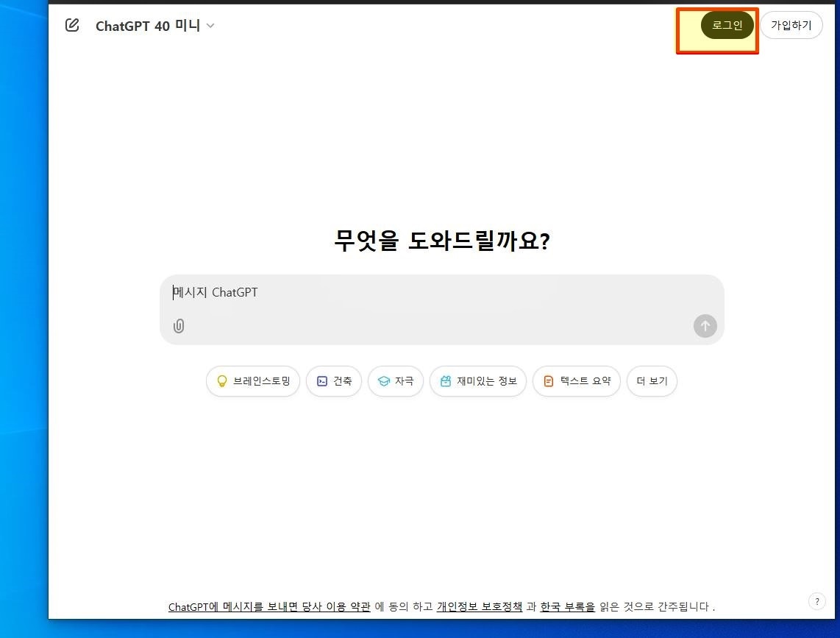840x638 pixels.
Task: Send the message with the arrow button
Action: [x=705, y=326]
